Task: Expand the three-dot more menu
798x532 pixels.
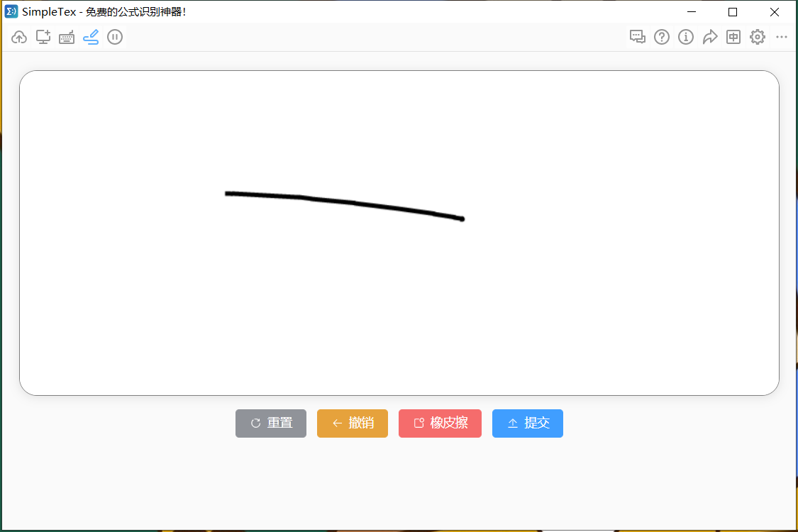Action: (782, 38)
